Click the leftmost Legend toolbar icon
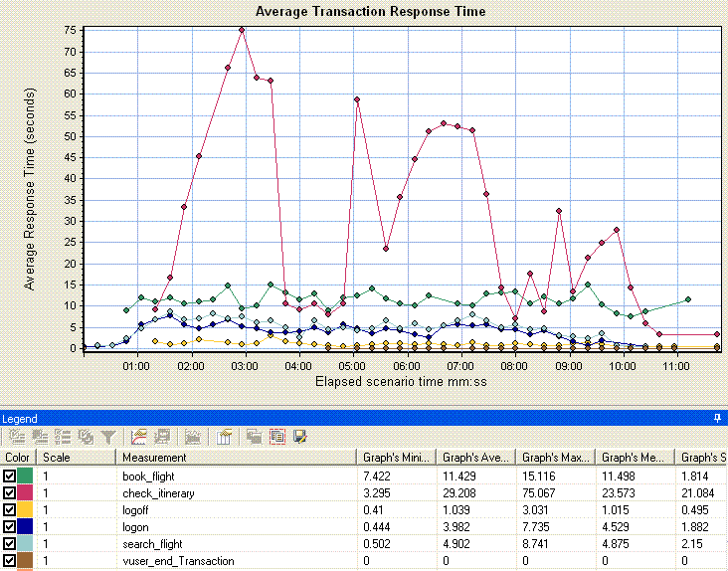The height and width of the screenshot is (571, 728). pos(17,437)
